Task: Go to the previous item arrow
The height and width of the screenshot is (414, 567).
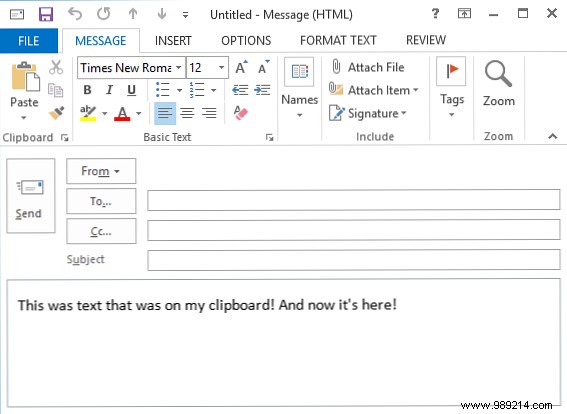Action: (x=133, y=14)
